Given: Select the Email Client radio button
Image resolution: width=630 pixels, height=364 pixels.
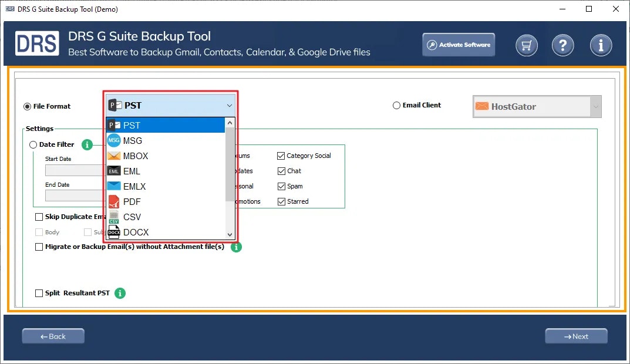Looking at the screenshot, I should pos(396,105).
